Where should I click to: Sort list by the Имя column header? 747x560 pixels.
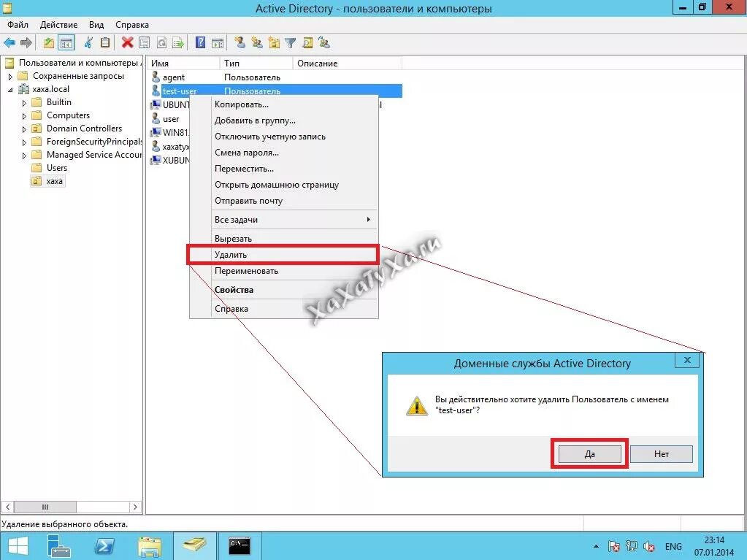183,64
